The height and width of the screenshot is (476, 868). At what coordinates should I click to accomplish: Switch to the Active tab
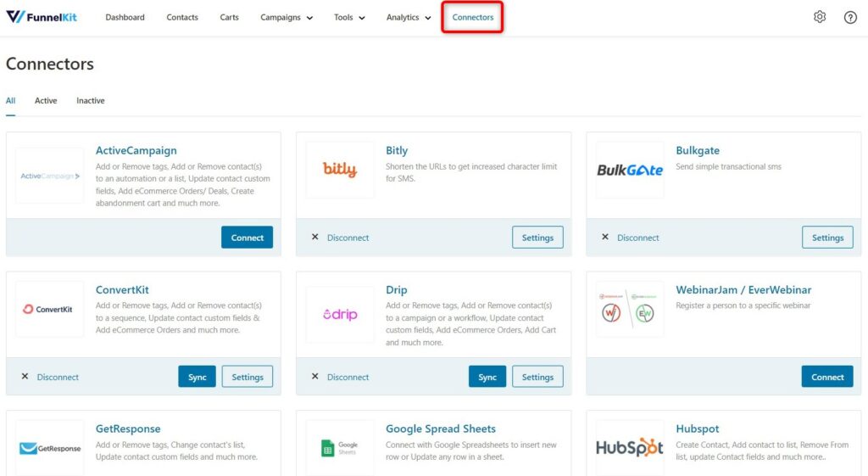(x=46, y=101)
